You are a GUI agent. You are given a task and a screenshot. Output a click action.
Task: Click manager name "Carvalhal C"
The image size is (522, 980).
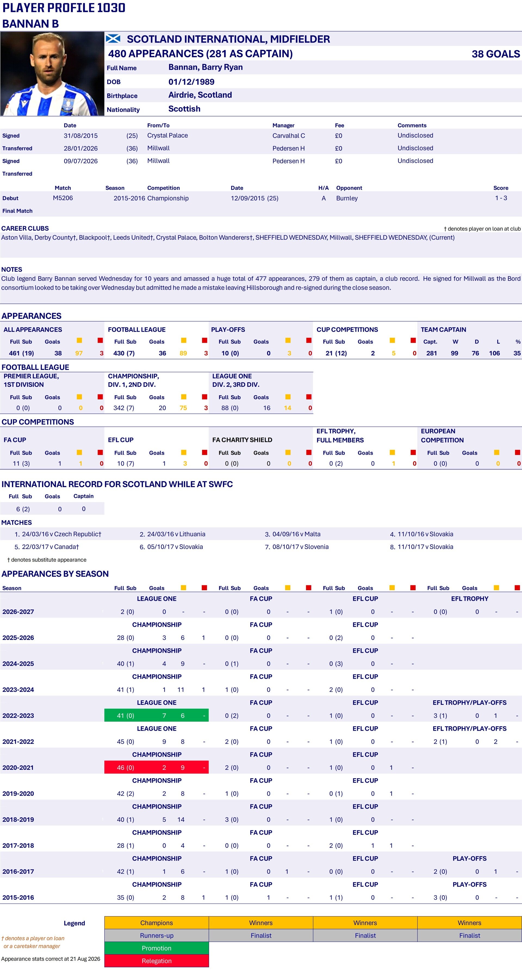tap(289, 136)
